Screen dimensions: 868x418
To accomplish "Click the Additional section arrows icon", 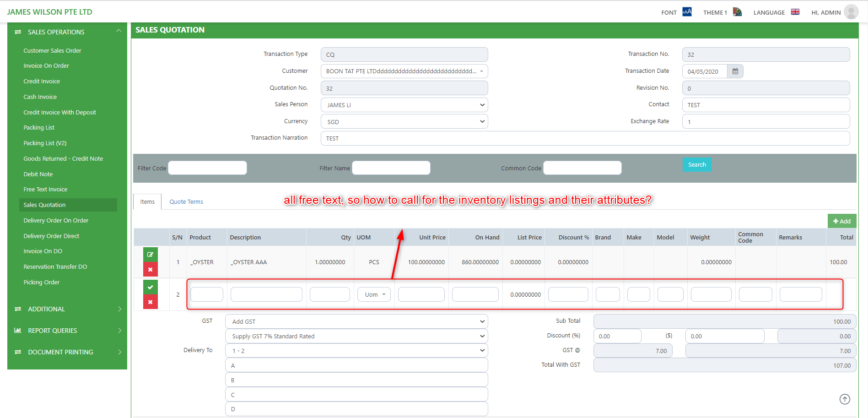I will [18, 309].
